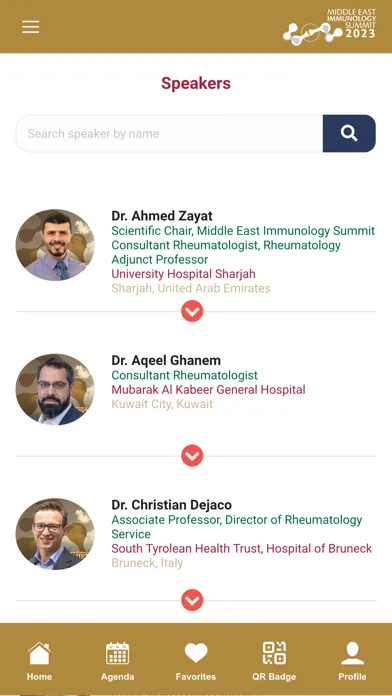Expand Dr. Christian Dejaco details chevron
The width and height of the screenshot is (392, 696).
pos(192,600)
